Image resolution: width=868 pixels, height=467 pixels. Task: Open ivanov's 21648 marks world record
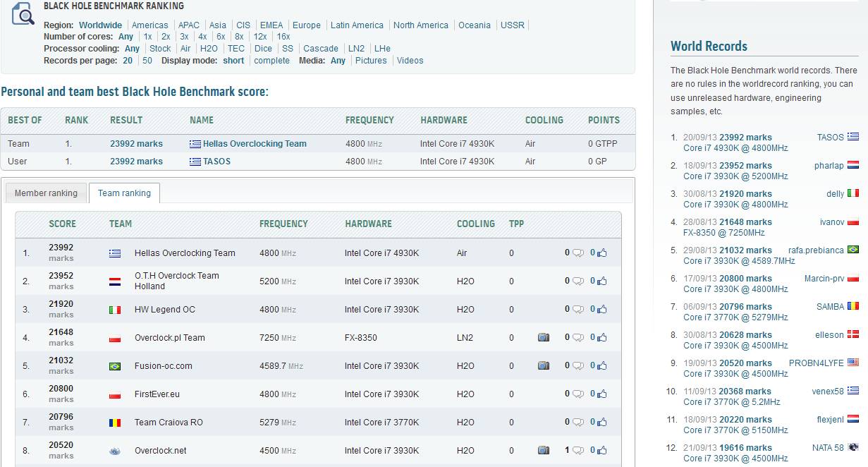(x=745, y=222)
